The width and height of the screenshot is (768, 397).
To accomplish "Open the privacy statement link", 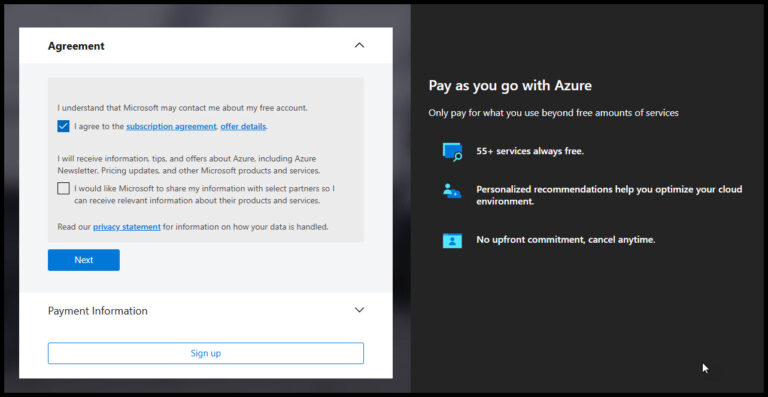I will [x=127, y=227].
